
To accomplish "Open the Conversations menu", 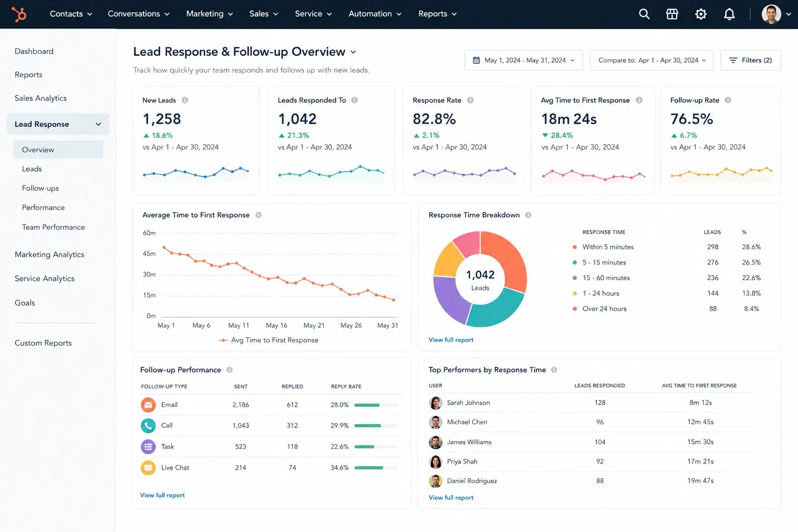I will click(139, 14).
